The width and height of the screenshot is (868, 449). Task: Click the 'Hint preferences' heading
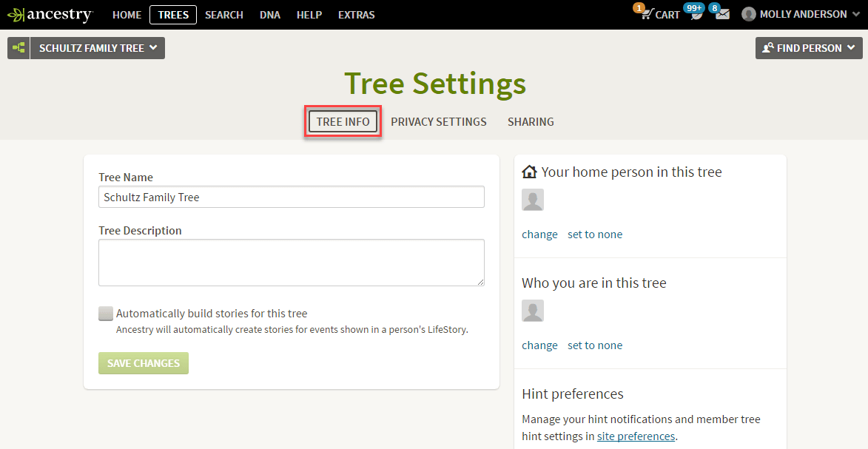coord(573,394)
